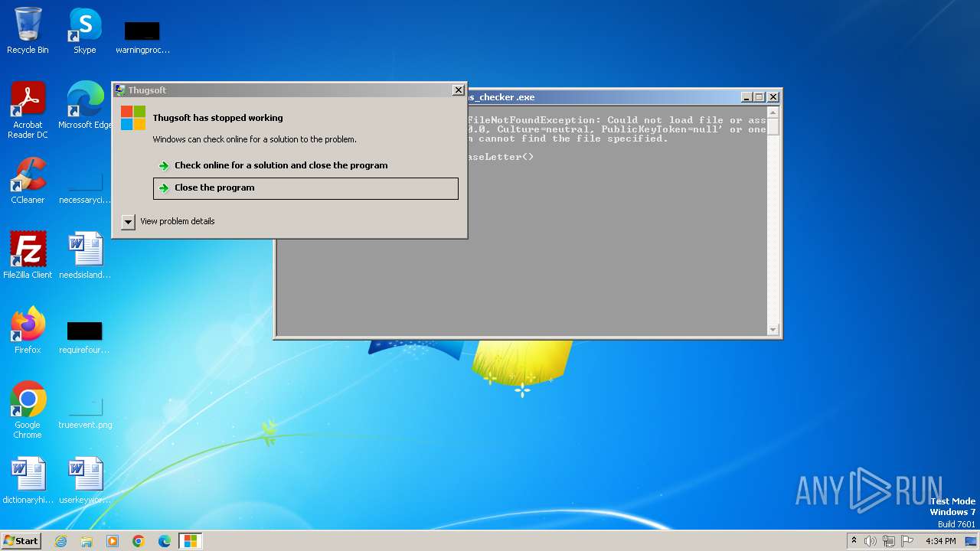Open Edge from the taskbar
Image resolution: width=980 pixels, height=551 pixels.
point(165,541)
